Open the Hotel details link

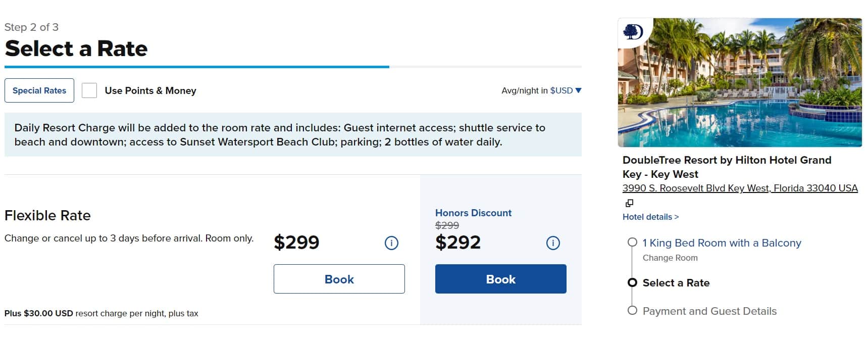[x=650, y=217]
